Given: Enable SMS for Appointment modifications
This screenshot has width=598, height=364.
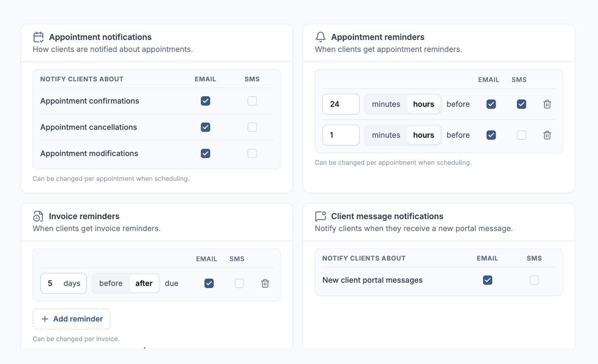Looking at the screenshot, I should [x=252, y=154].
